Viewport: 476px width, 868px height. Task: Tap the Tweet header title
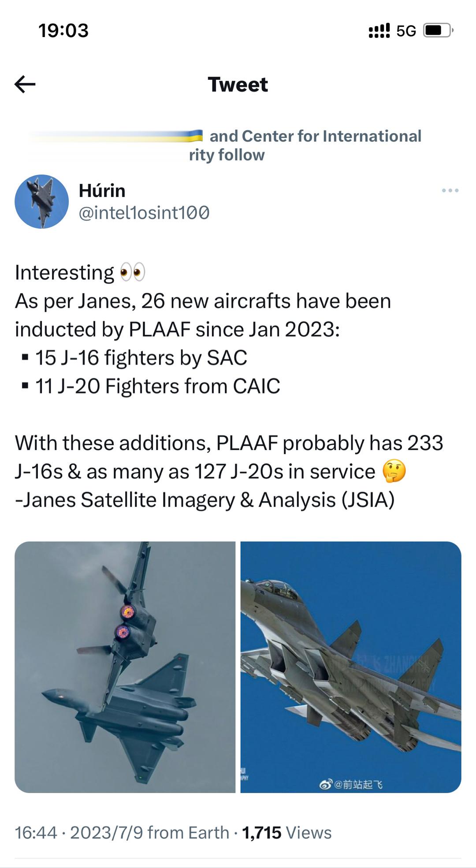coord(238,84)
